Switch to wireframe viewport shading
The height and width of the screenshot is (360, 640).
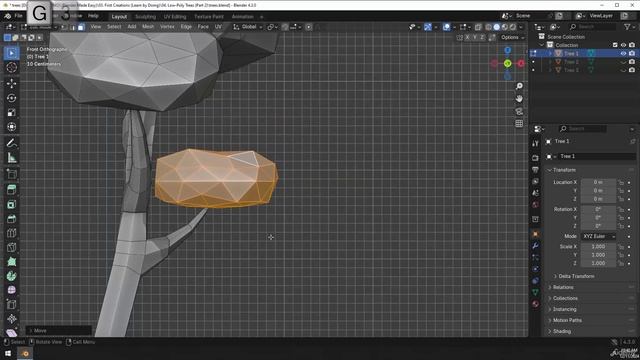(489, 27)
